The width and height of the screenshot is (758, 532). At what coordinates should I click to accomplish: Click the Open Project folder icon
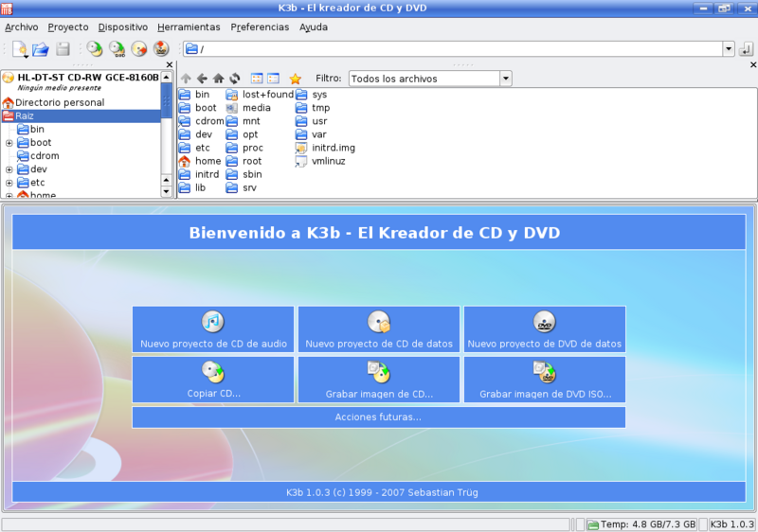point(41,48)
